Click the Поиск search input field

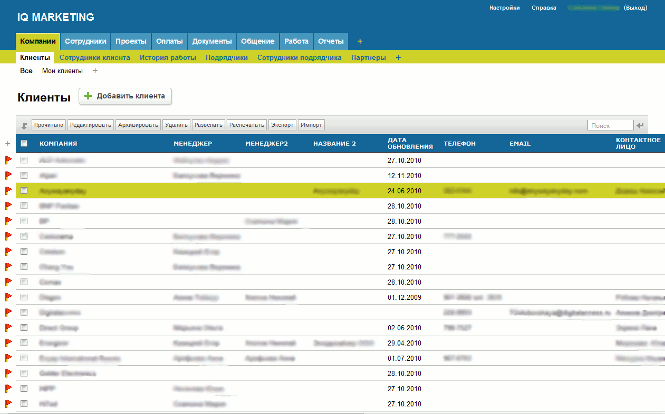609,125
